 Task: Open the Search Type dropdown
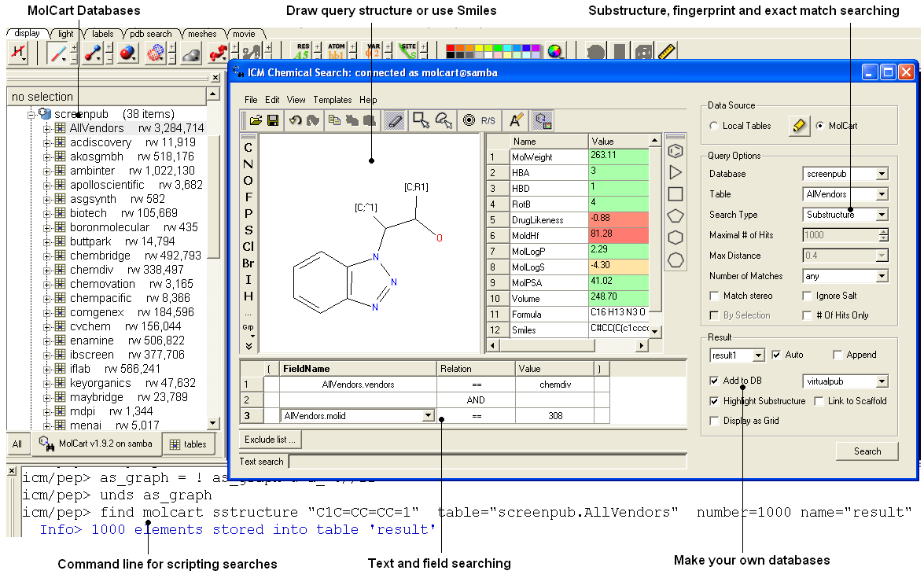881,215
